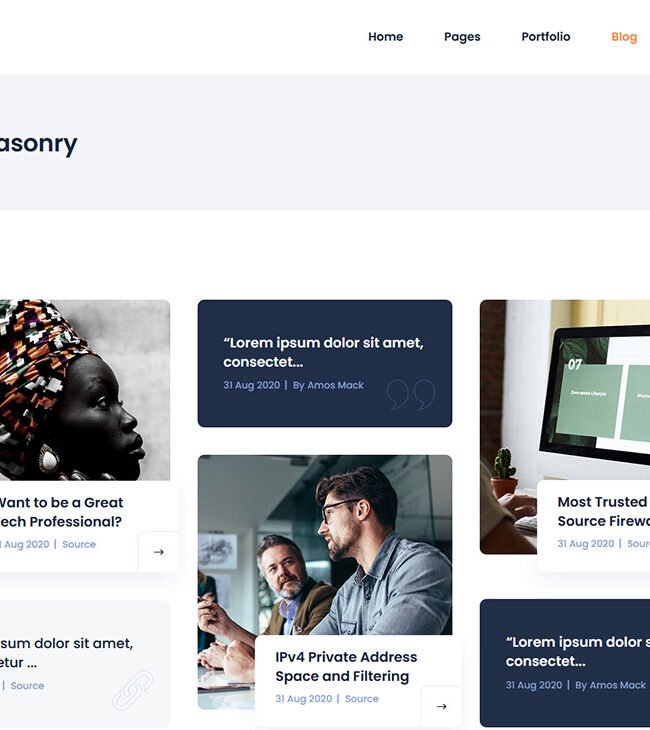The image size is (650, 730).
Task: Open the Pages menu
Action: coord(462,37)
